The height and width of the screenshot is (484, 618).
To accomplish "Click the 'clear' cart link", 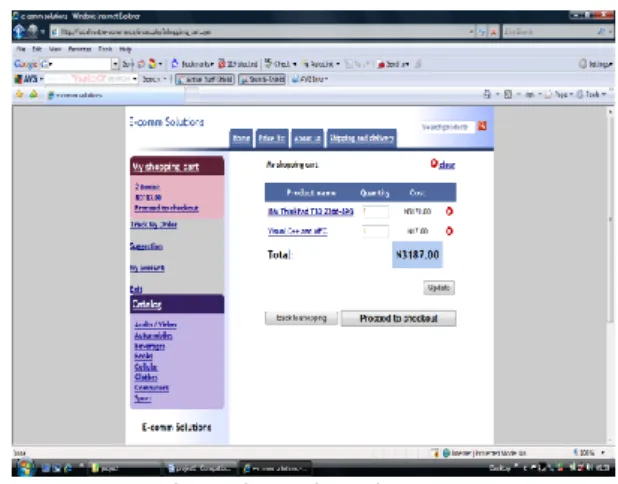I will tap(447, 165).
